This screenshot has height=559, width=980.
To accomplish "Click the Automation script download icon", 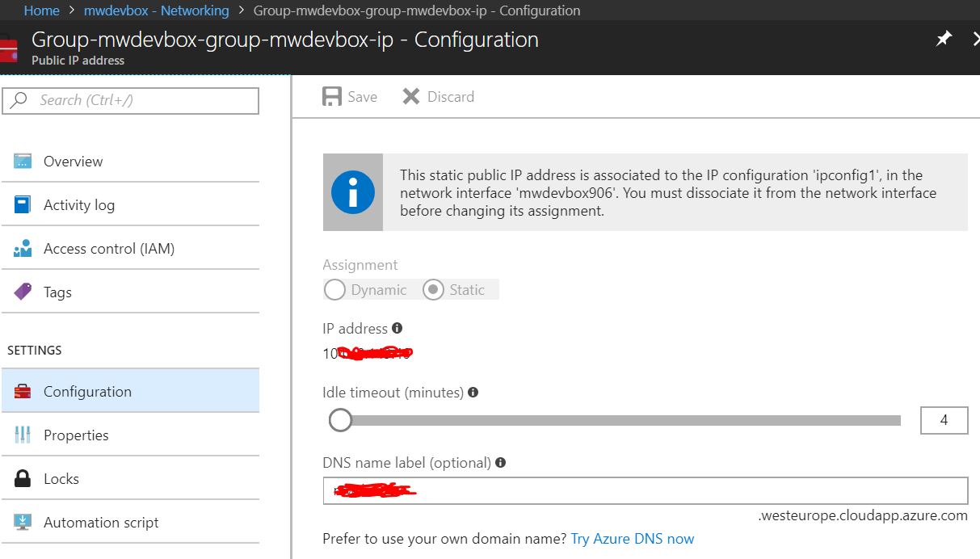I will pos(23,522).
